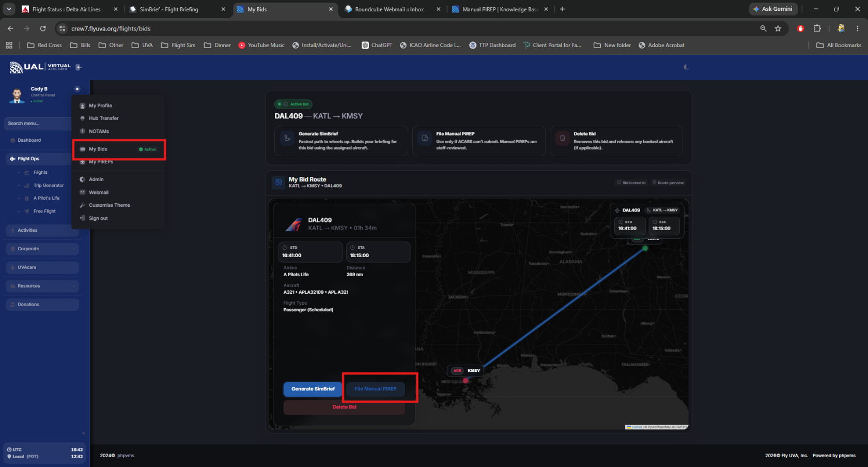The image size is (868, 467).
Task: Open the Chrome three-dot menu
Action: [x=858, y=28]
